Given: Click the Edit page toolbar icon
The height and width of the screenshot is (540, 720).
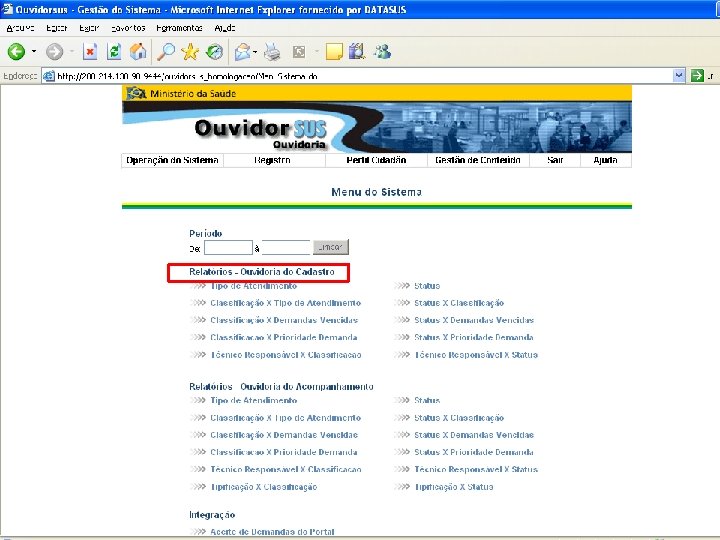Looking at the screenshot, I should pyautogui.click(x=299, y=52).
